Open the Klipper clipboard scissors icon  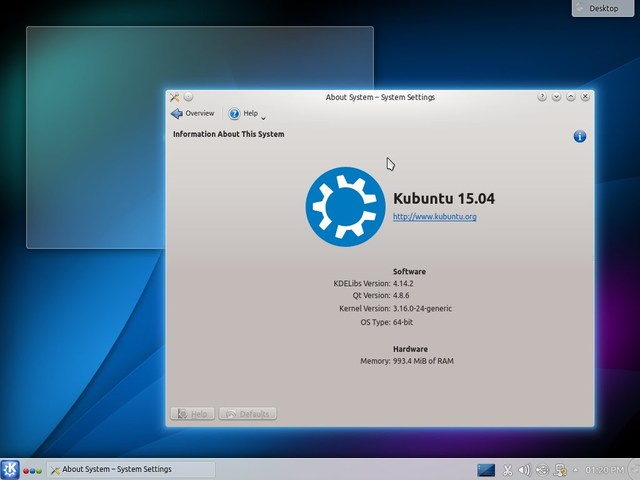click(507, 470)
